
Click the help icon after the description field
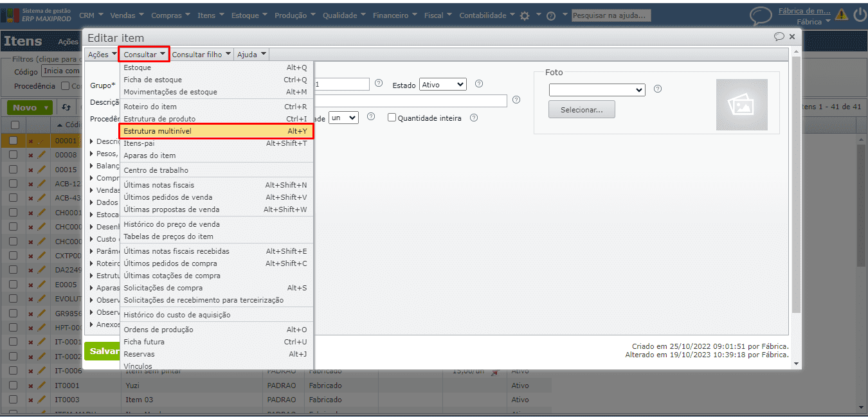point(516,100)
